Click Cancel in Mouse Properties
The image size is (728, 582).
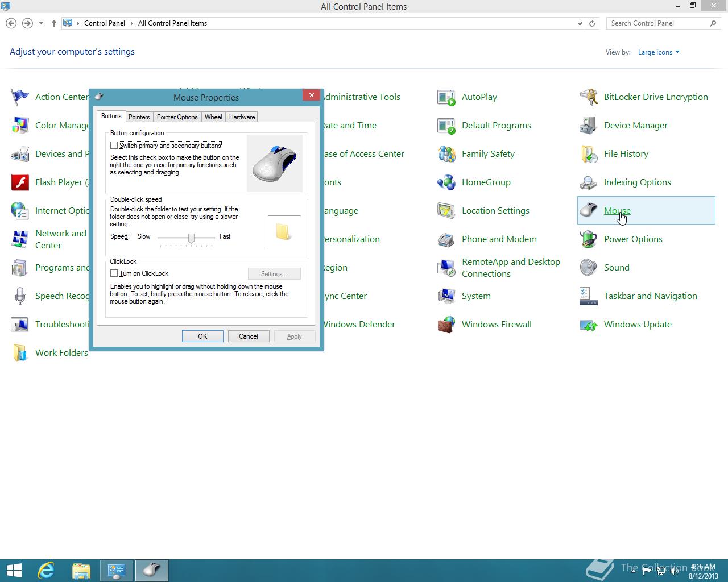(x=249, y=336)
